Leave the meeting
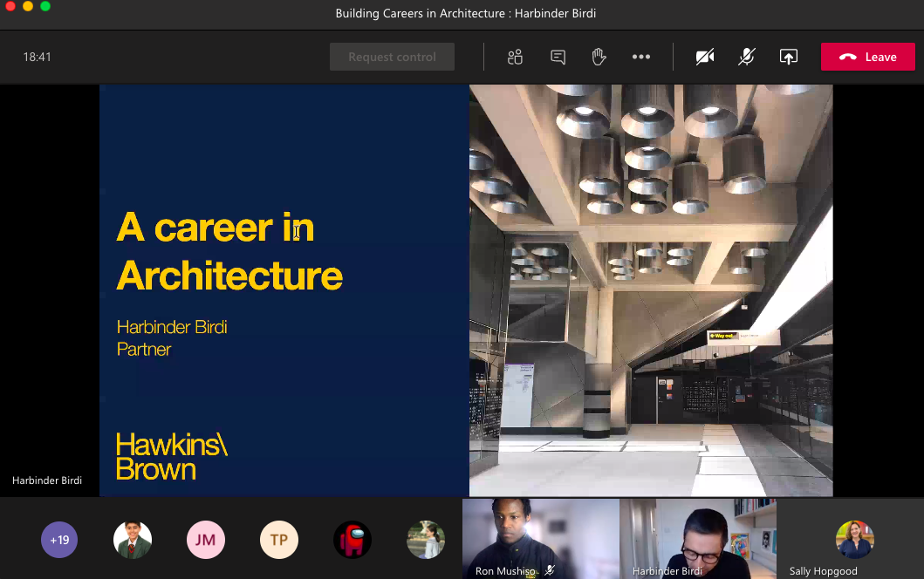Screen dimensions: 924x579 tap(867, 58)
